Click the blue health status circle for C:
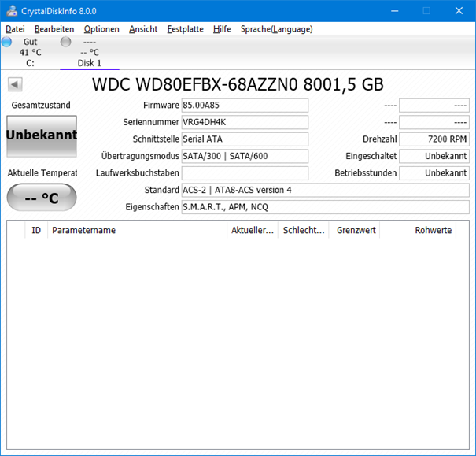 [x=6, y=42]
